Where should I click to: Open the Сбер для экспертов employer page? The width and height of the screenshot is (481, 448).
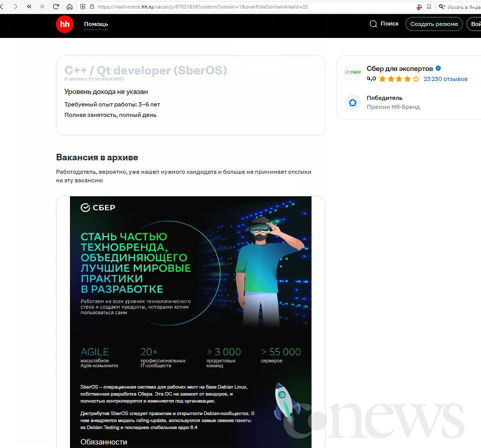point(399,68)
